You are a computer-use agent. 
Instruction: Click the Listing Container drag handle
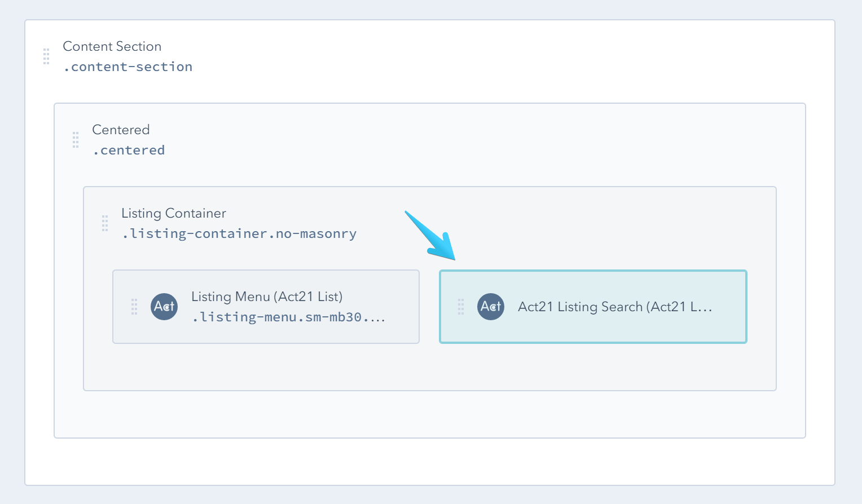[105, 223]
